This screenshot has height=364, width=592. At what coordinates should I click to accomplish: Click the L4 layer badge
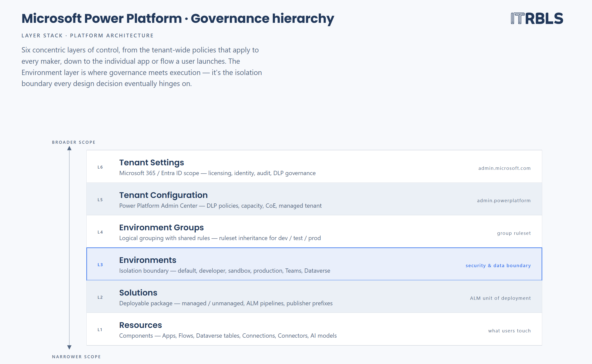click(x=100, y=232)
